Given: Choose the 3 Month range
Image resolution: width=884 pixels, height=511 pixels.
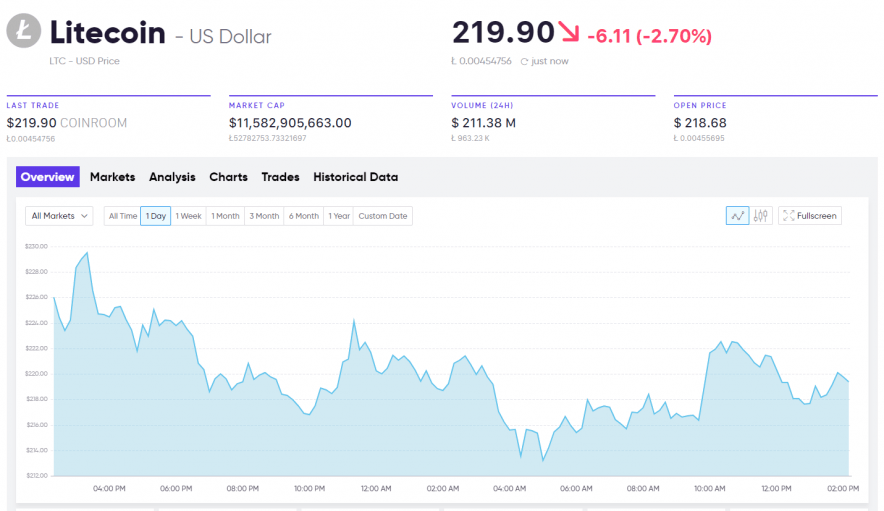Looking at the screenshot, I should click(264, 216).
